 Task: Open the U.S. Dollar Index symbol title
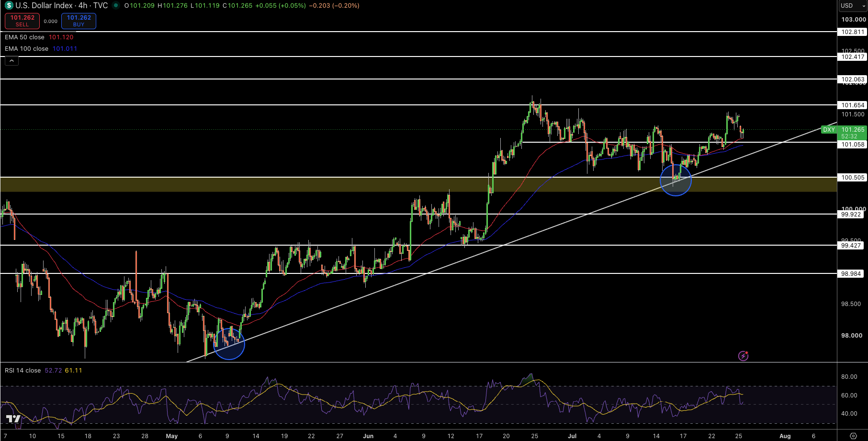tap(62, 6)
